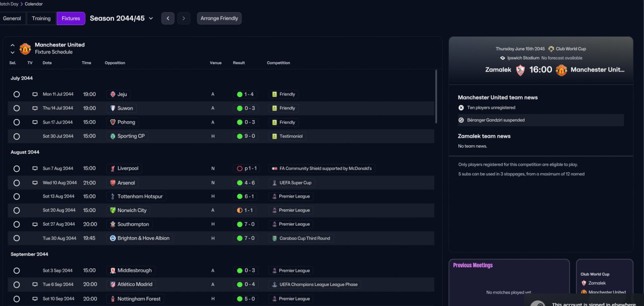The height and width of the screenshot is (306, 644).
Task: Click the Brighton & Hove Albion badge
Action: pyautogui.click(x=113, y=238)
